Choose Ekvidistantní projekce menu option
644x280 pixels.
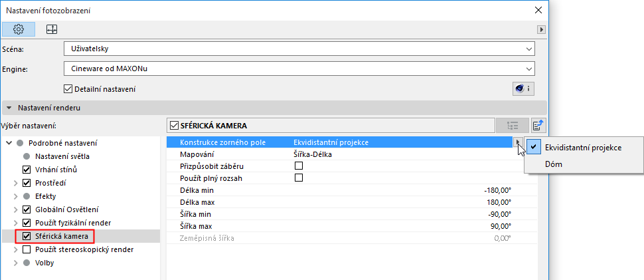click(x=583, y=147)
